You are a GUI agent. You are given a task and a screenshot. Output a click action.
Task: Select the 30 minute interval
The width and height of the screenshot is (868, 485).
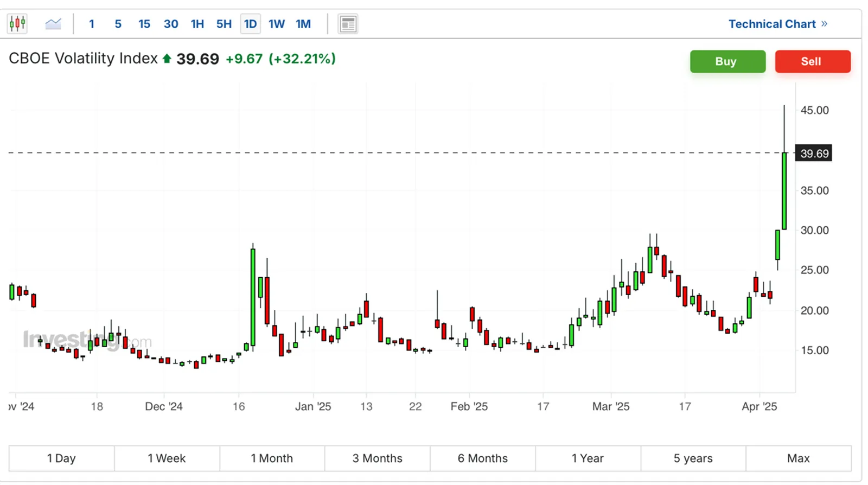pos(171,24)
